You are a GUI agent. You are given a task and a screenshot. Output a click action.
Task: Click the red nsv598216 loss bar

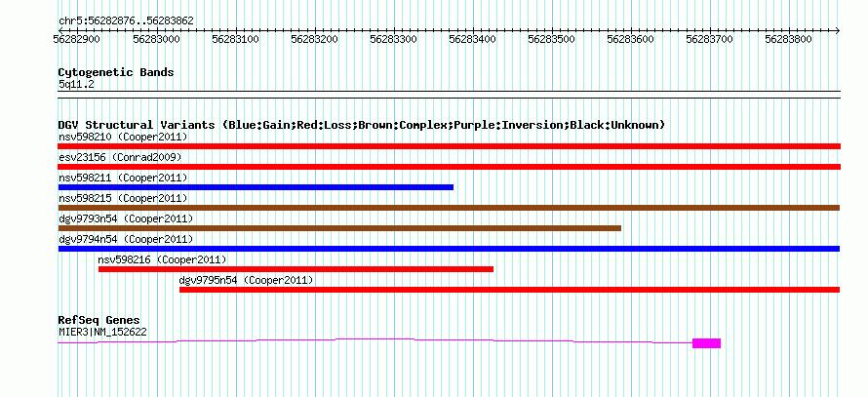296,269
